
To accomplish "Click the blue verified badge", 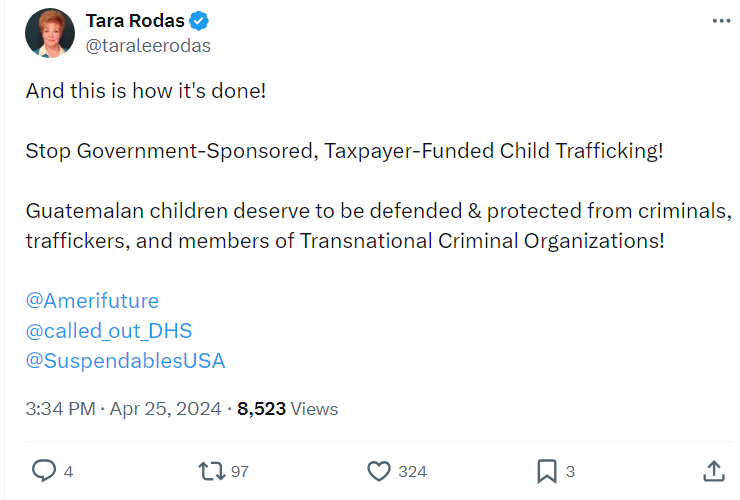I will 200,21.
